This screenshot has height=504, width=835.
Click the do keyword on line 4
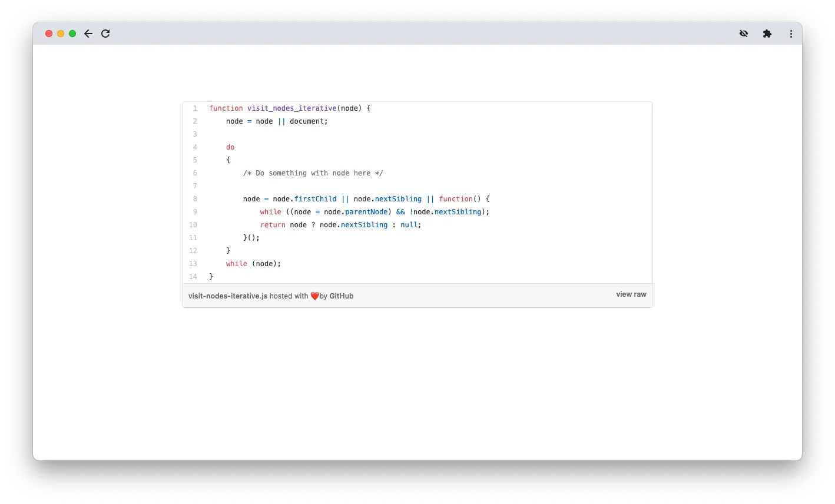click(230, 147)
